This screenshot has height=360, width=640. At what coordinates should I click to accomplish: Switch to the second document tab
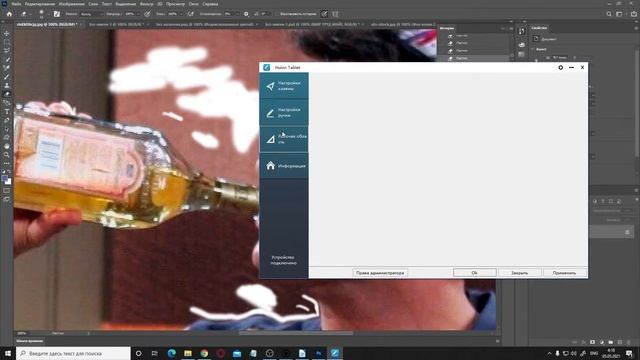point(116,24)
